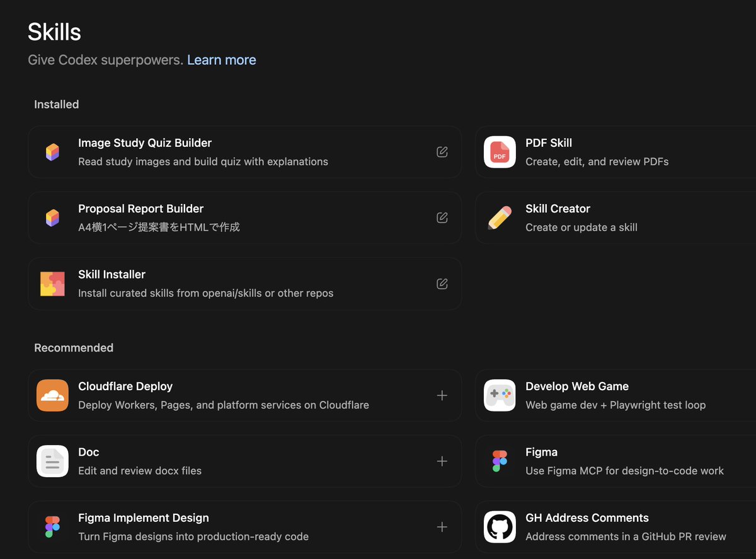
Task: Click 'Edit and review docx files' description
Action: pos(140,471)
